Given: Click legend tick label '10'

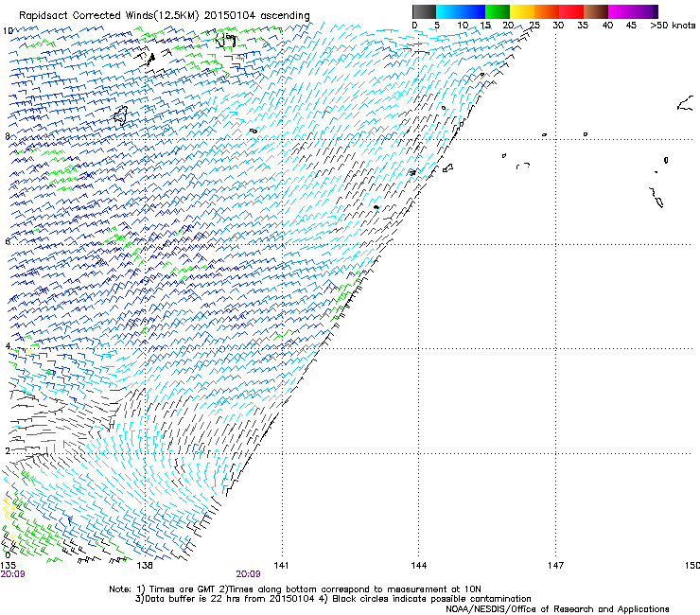Looking at the screenshot, I should pos(463,26).
